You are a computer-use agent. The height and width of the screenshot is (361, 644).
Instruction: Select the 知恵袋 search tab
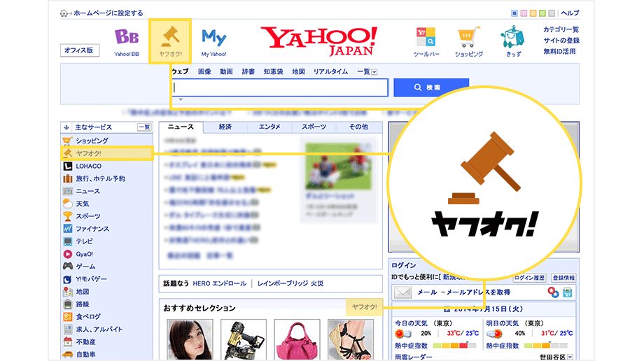coord(273,71)
